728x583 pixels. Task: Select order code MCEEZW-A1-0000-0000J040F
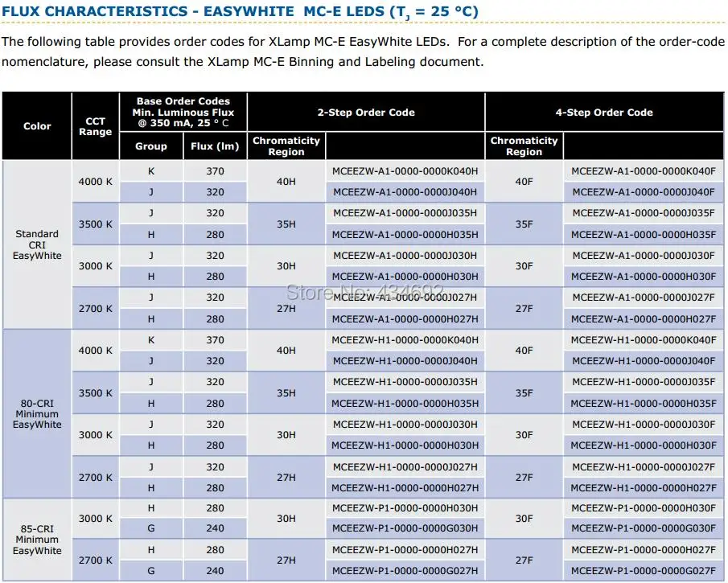click(644, 192)
